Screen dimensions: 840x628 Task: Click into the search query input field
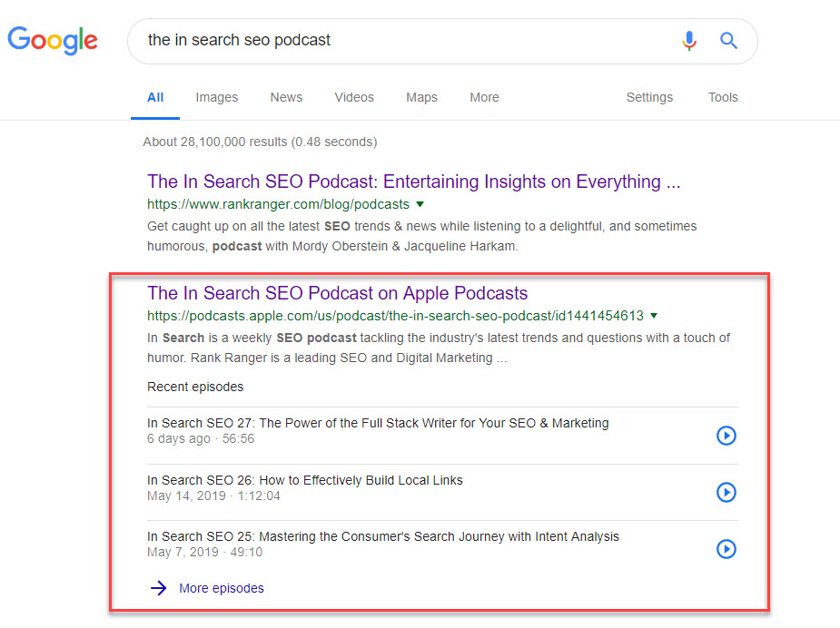[x=400, y=40]
